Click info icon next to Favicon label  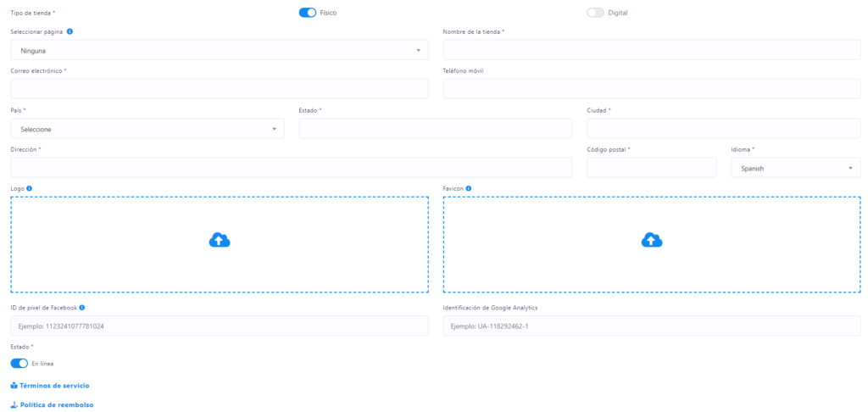pos(468,188)
